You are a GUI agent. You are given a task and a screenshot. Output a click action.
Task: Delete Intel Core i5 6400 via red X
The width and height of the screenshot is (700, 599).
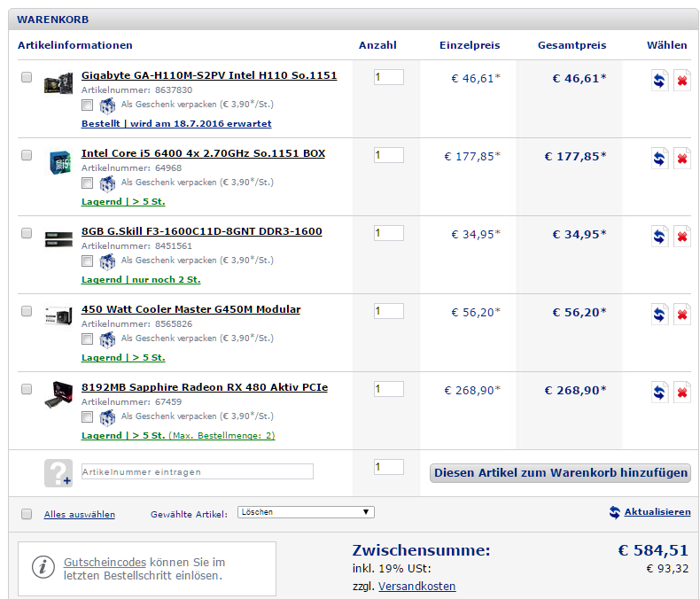pyautogui.click(x=682, y=159)
